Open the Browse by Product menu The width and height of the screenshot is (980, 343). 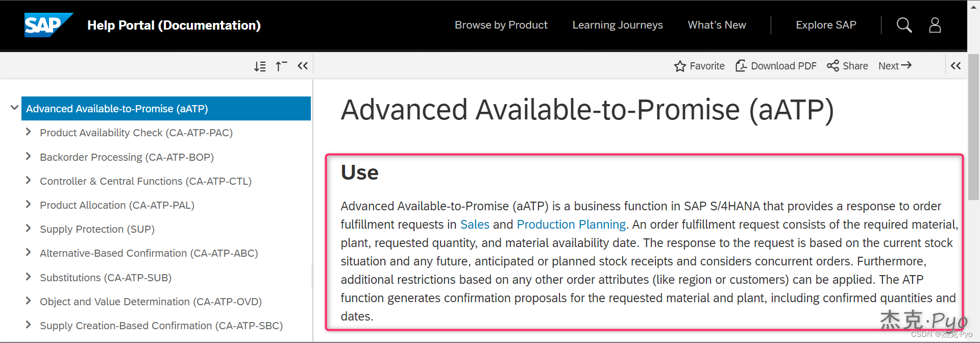pos(501,24)
